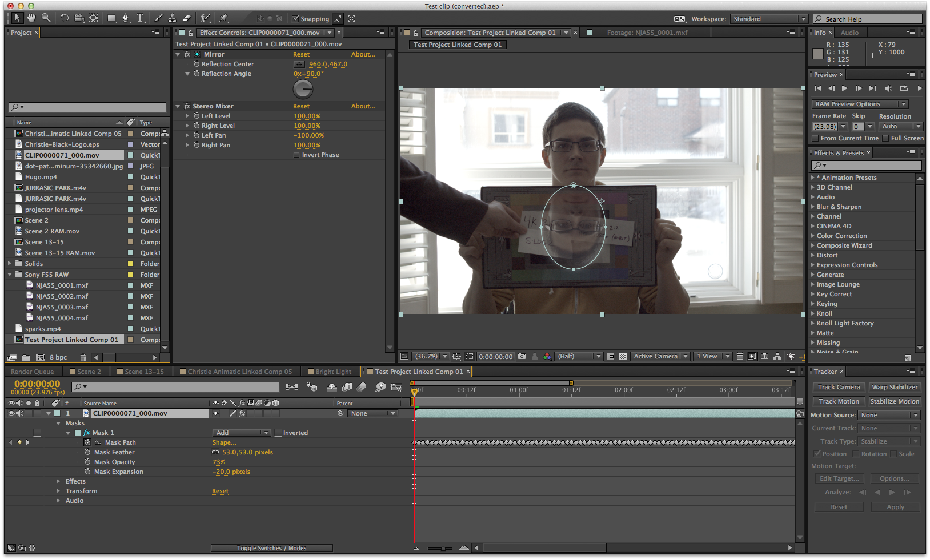Viewport: 930px width, 560px height.
Task: Select the Type tool
Action: (140, 18)
